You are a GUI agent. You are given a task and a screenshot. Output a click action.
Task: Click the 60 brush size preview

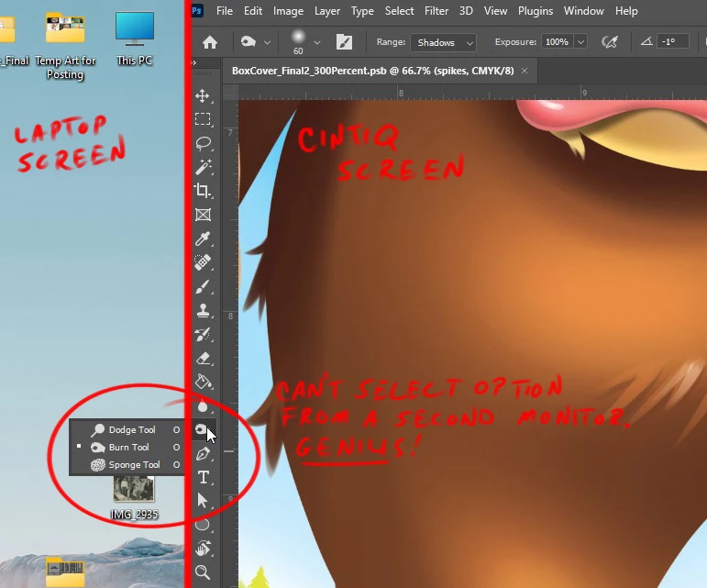298,42
